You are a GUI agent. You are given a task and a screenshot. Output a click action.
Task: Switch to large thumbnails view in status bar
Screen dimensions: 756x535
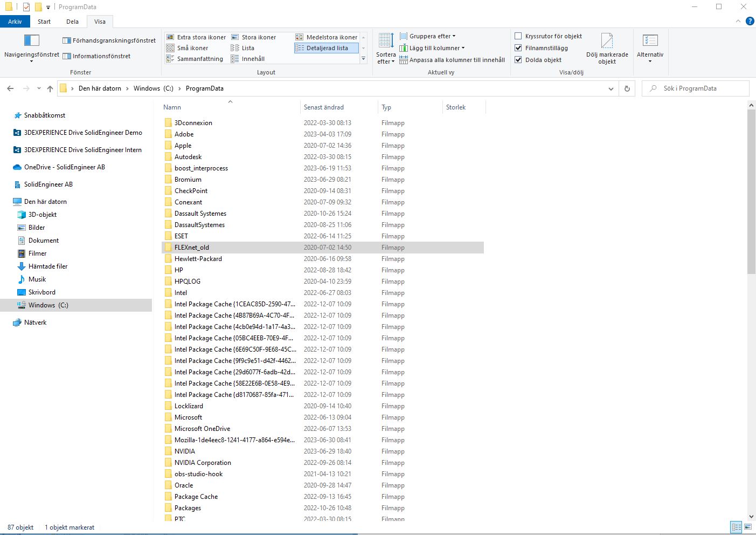point(748,527)
